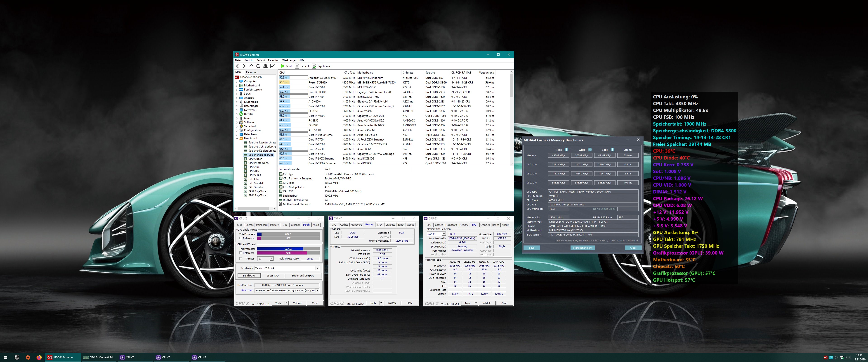The height and width of the screenshot is (362, 868).
Task: Click the AIDA64 up-level arrow icon
Action: click(251, 66)
